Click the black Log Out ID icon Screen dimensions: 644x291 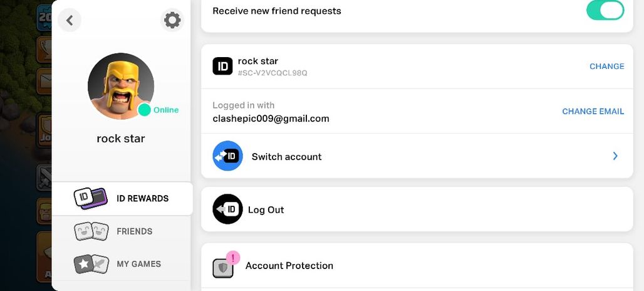point(227,209)
